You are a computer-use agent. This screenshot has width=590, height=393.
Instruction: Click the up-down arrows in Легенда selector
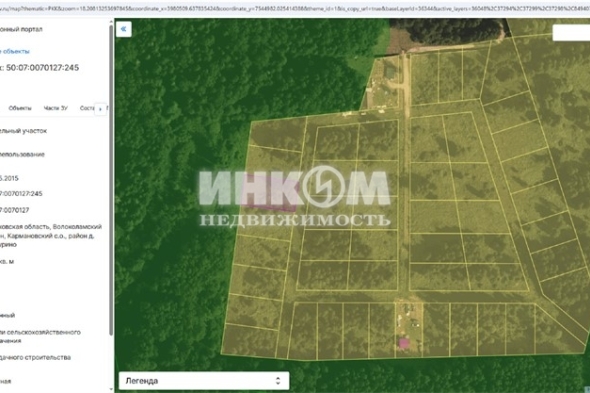pyautogui.click(x=278, y=381)
